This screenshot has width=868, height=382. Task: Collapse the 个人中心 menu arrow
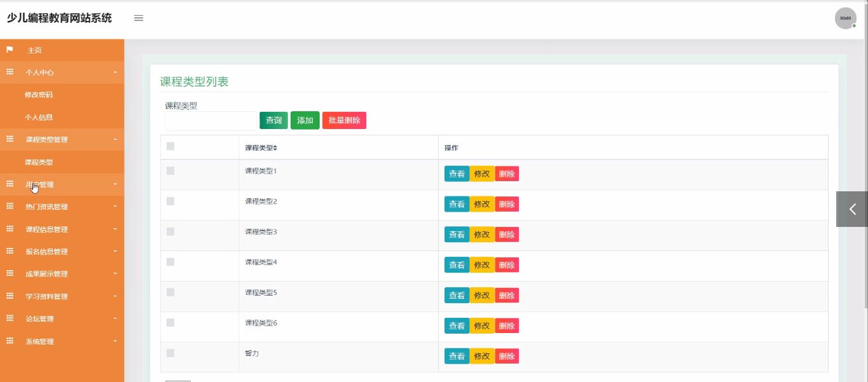click(115, 72)
